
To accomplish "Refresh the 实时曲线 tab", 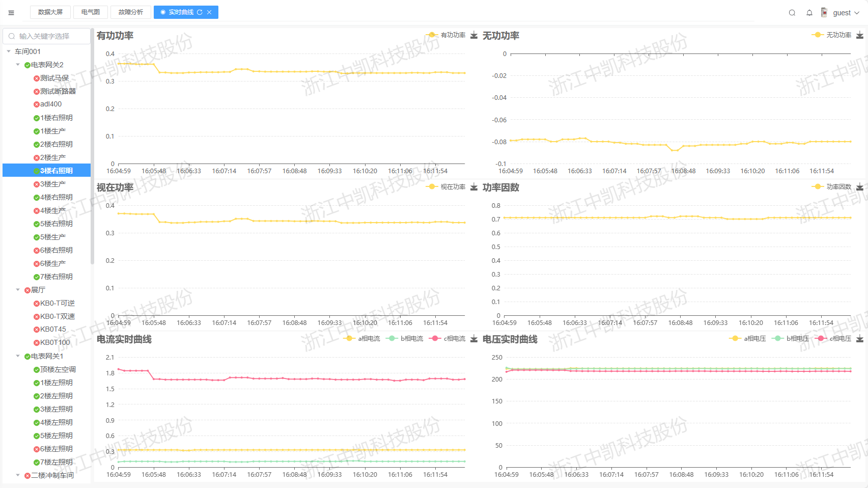I will tap(200, 12).
